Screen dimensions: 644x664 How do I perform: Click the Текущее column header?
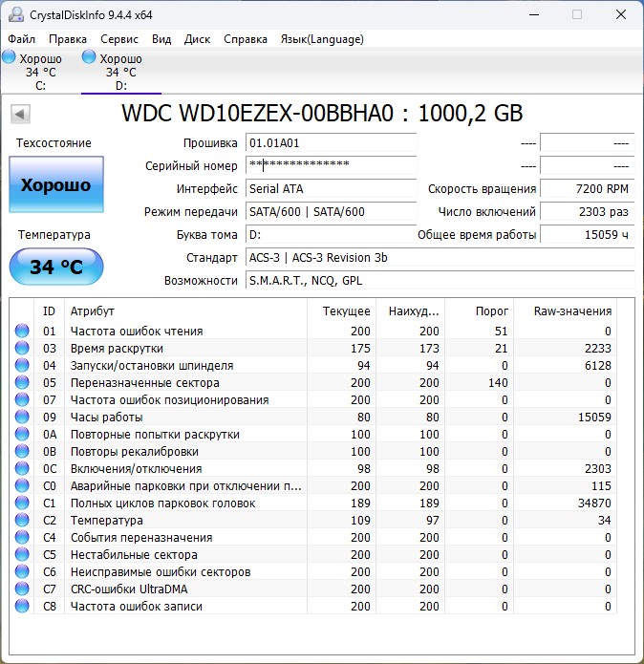342,311
